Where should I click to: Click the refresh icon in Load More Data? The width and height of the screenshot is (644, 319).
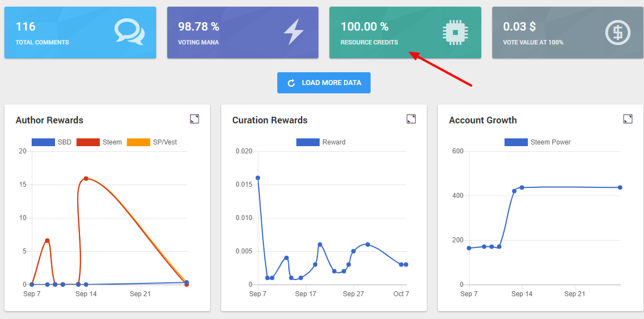click(x=291, y=83)
